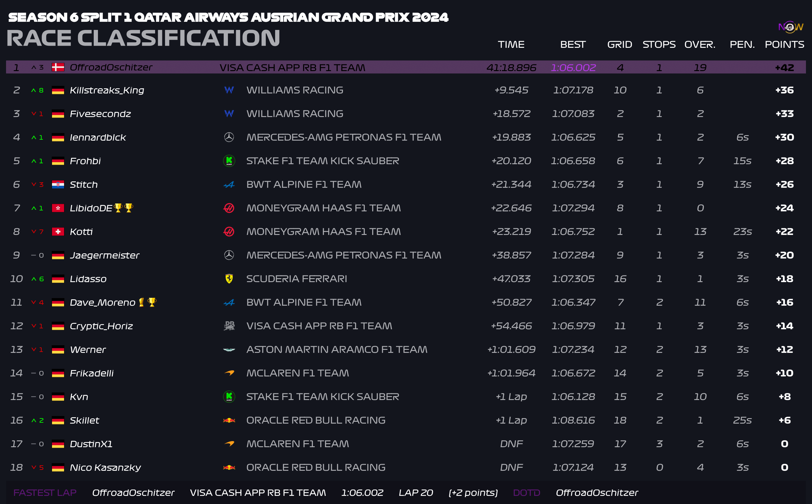This screenshot has height=504, width=812.
Task: Click the Aston Martin wings logo in Werner's row
Action: coord(229,350)
